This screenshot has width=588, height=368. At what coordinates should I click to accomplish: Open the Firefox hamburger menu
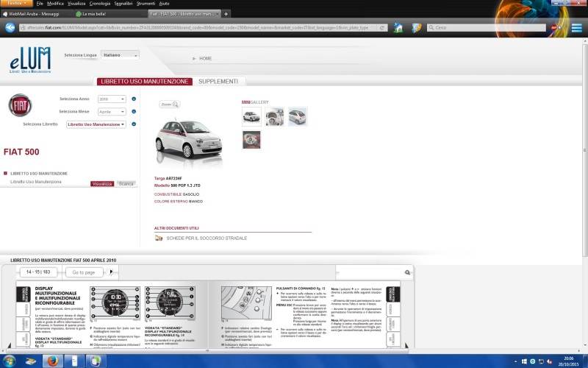point(577,28)
